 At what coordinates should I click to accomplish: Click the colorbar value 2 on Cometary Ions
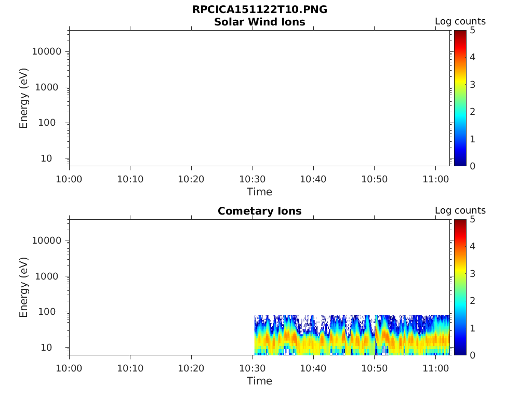coord(472,301)
